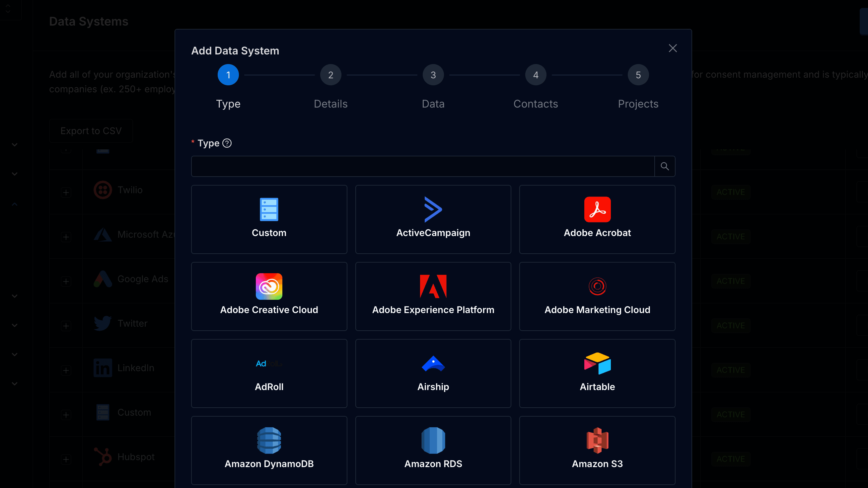The image size is (868, 488).
Task: Pick the Airtable tile
Action: [597, 373]
